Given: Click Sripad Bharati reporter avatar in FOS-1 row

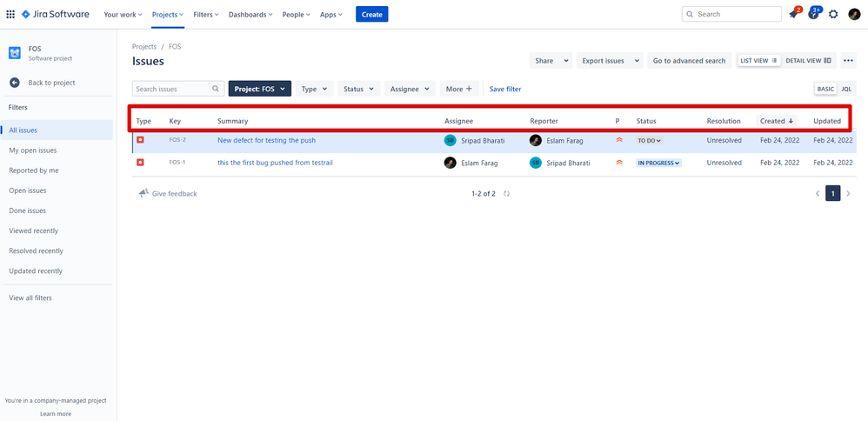Looking at the screenshot, I should [535, 163].
